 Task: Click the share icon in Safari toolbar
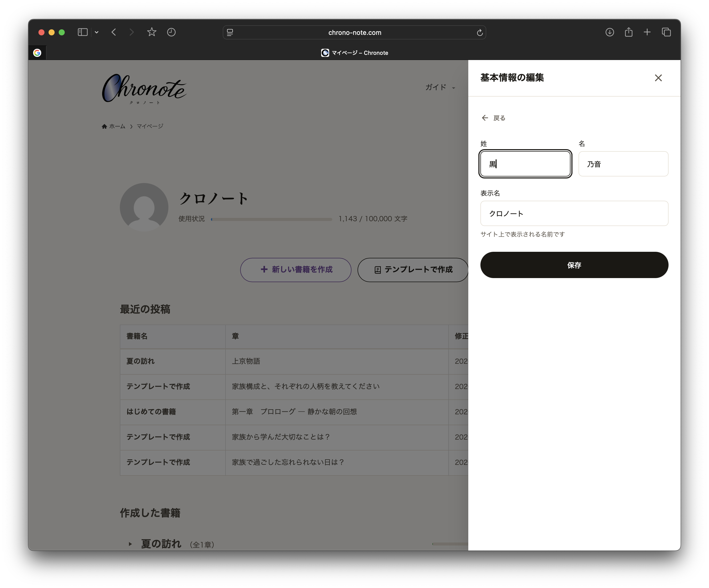629,32
